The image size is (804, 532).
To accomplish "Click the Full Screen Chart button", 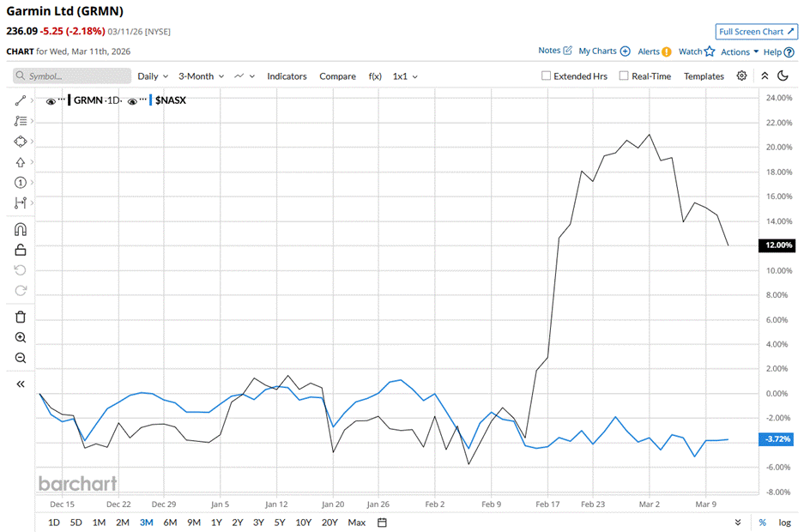I will [x=756, y=31].
